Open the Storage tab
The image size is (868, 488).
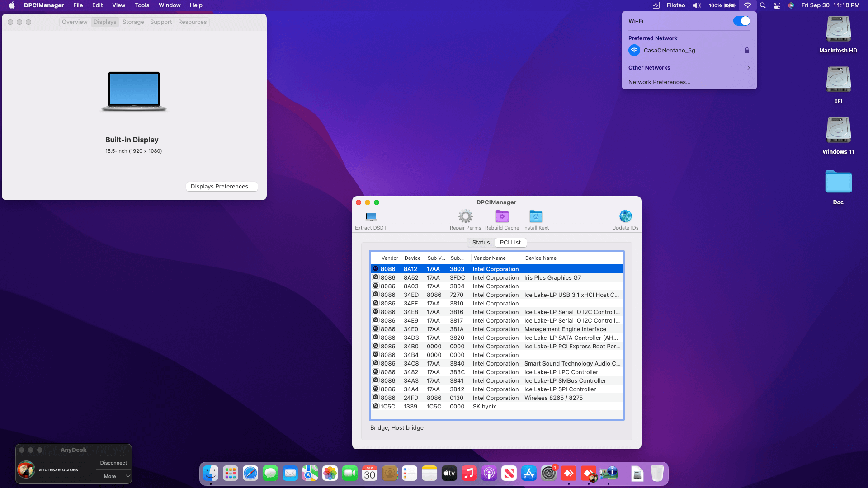(133, 22)
